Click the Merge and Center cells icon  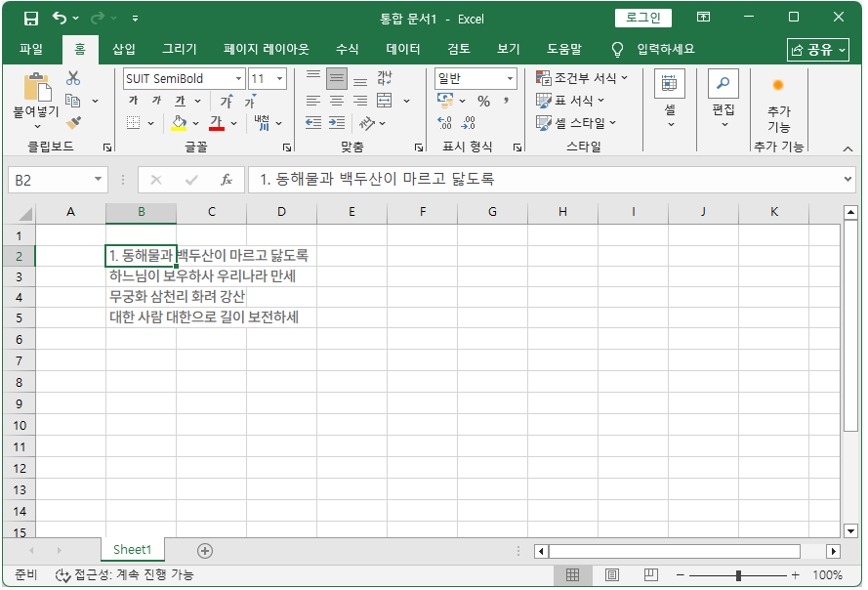pos(385,101)
